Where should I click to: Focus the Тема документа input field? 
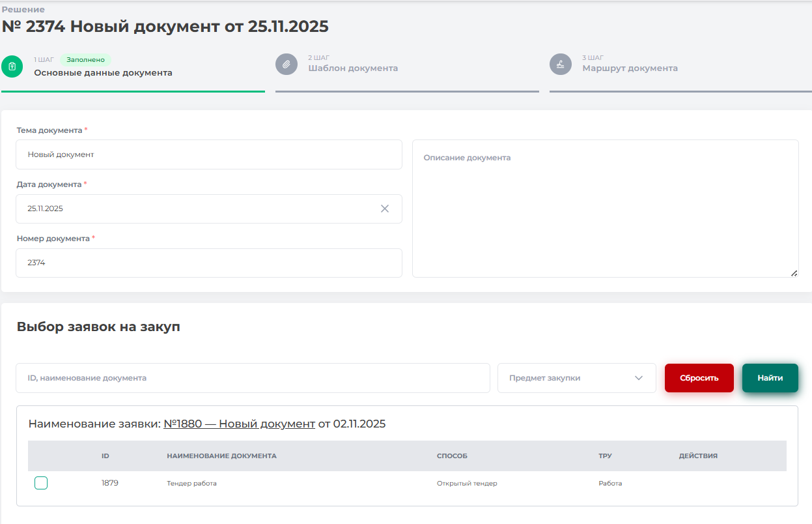[208, 154]
